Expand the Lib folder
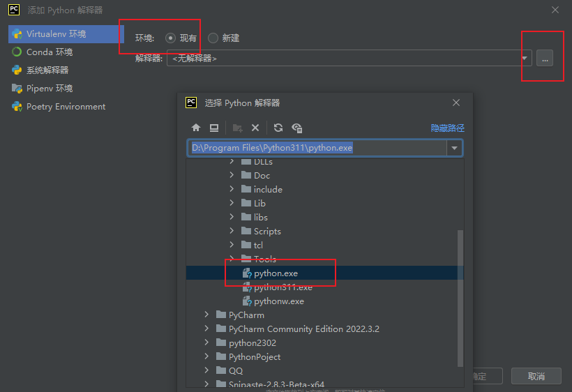Viewport: 572px width, 392px height. (x=232, y=203)
